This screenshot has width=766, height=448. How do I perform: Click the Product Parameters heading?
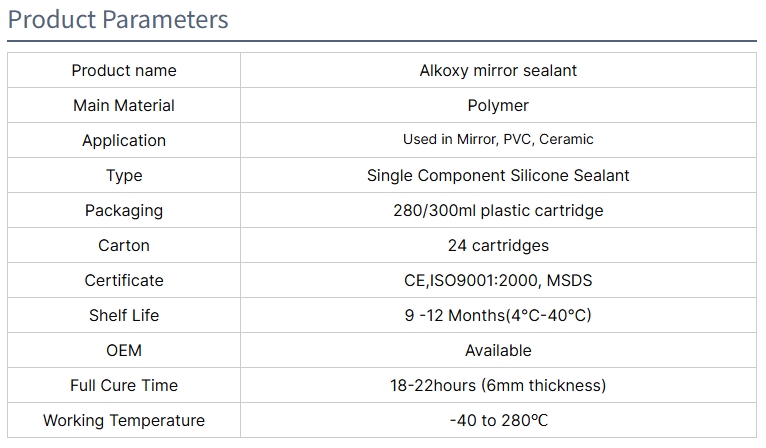click(118, 20)
